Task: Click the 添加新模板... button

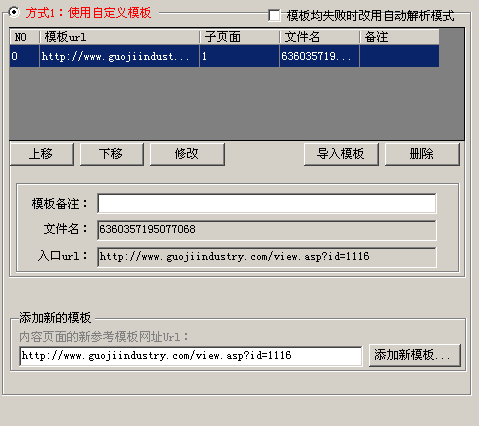Action: point(415,355)
